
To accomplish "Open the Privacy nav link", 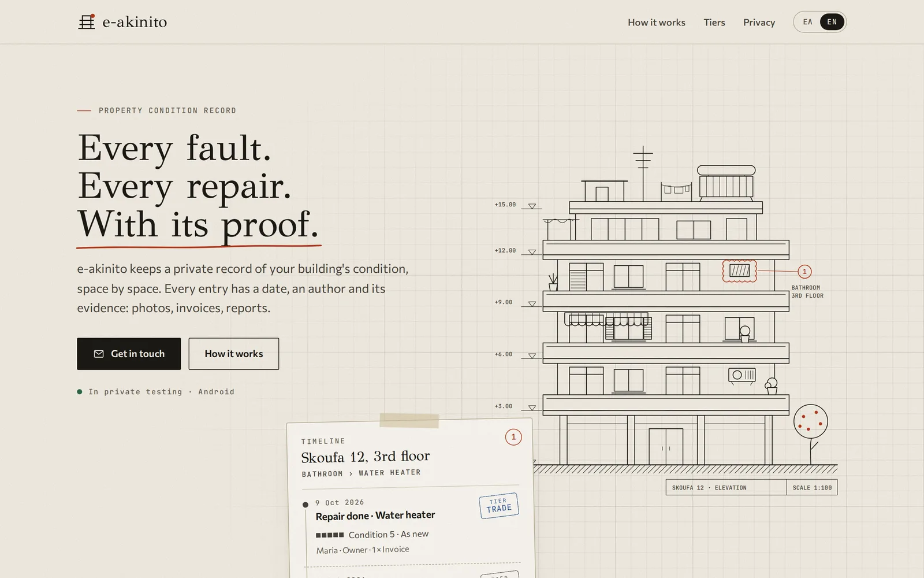I will pos(759,23).
